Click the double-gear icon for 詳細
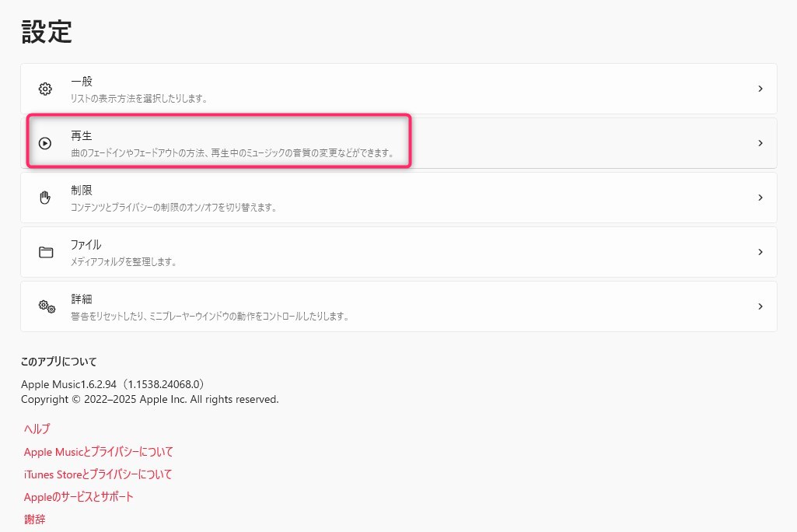797x532 pixels. tap(47, 306)
